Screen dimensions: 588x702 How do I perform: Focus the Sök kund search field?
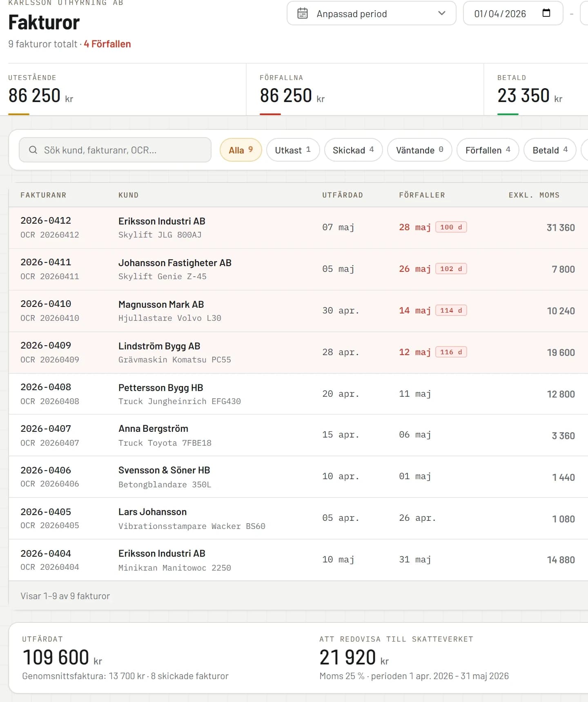(115, 150)
